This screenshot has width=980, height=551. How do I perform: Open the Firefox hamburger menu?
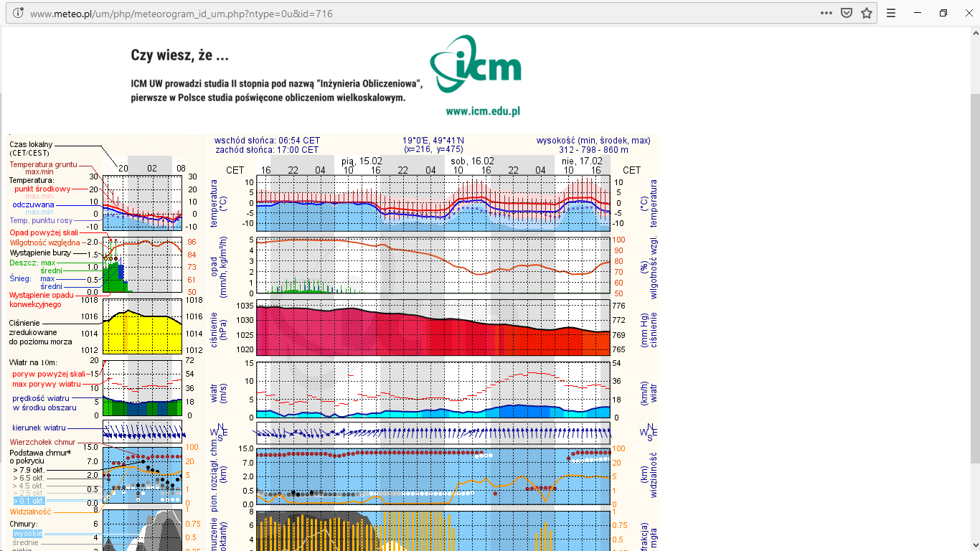[891, 13]
